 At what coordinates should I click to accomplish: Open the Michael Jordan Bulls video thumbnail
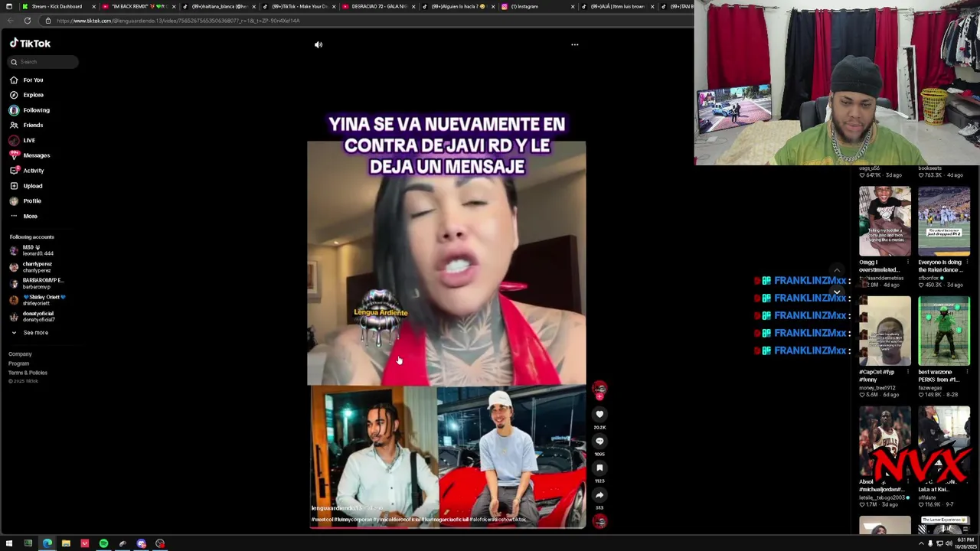click(885, 442)
